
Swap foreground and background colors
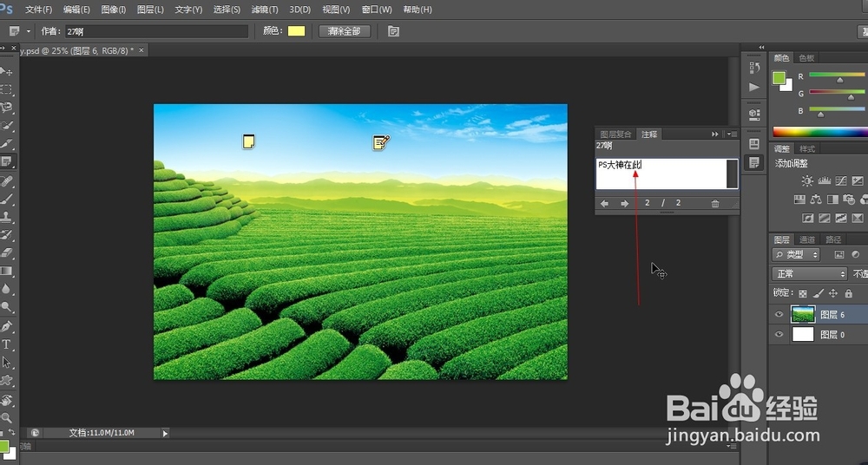click(x=11, y=432)
